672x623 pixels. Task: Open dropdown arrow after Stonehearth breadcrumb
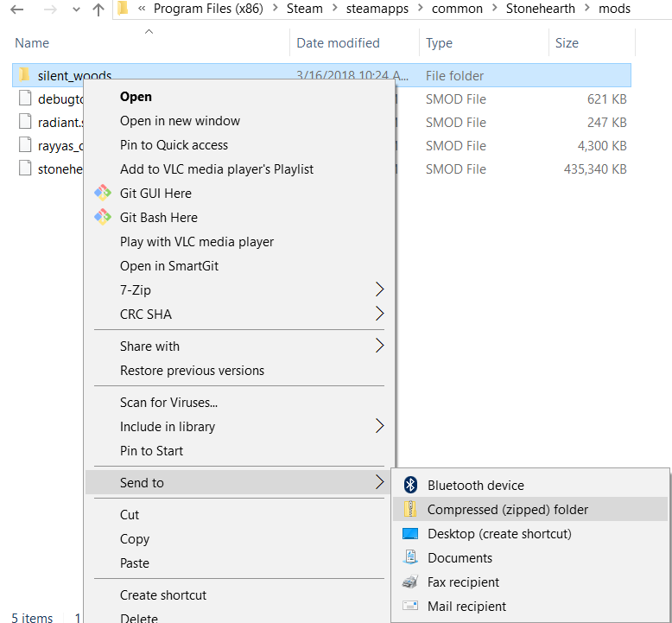[587, 9]
